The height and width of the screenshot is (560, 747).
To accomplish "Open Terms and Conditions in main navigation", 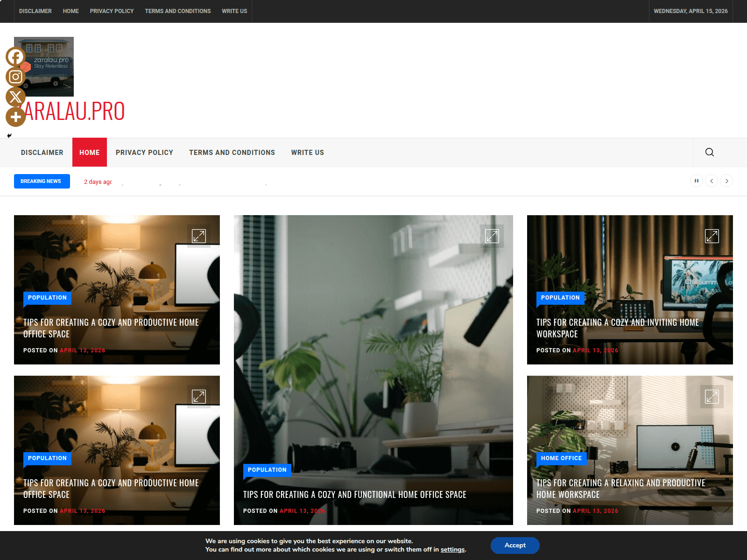I will (x=232, y=153).
